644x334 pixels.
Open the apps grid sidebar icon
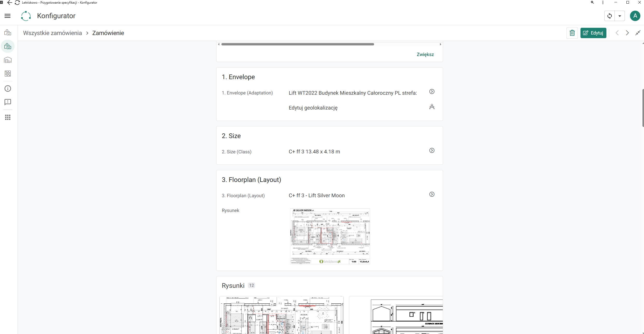(x=8, y=117)
